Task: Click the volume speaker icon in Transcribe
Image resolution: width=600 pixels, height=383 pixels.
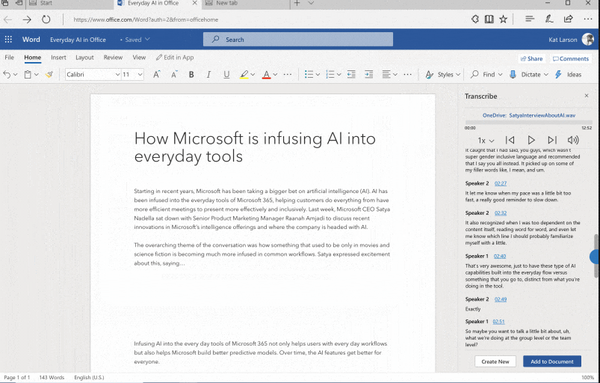Action: (573, 140)
